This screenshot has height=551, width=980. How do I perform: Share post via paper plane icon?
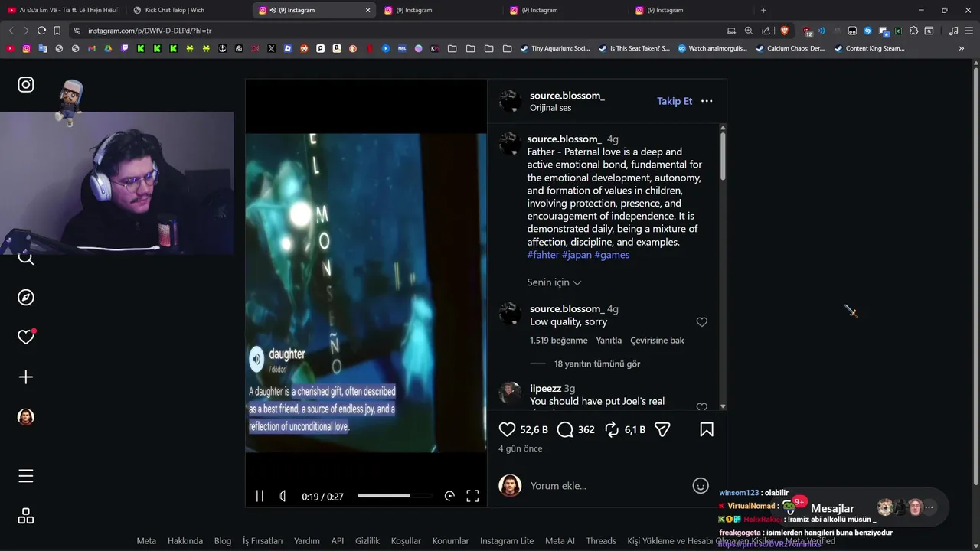click(x=662, y=429)
